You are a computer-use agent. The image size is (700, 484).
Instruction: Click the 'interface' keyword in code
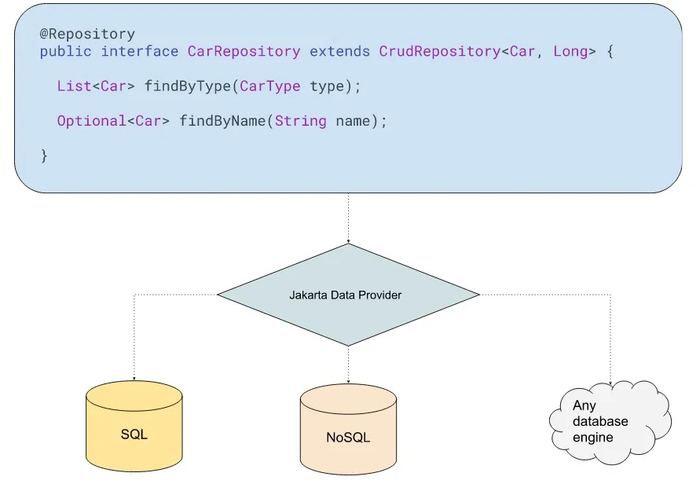(x=140, y=51)
